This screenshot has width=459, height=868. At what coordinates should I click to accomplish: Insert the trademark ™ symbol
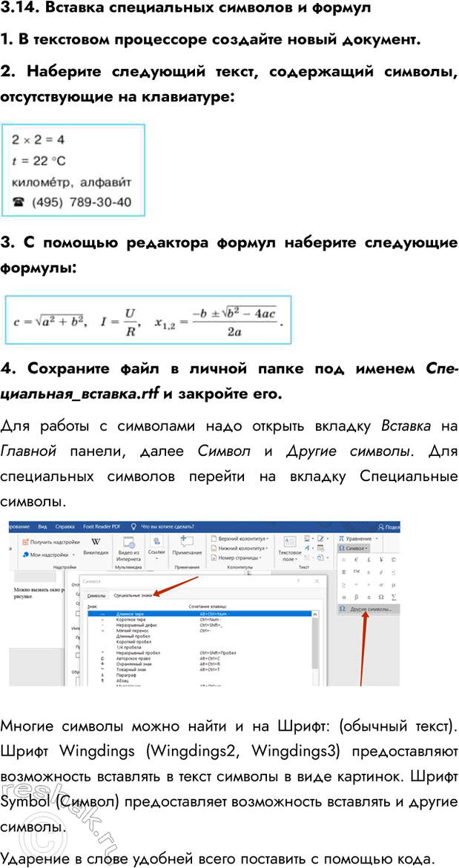coord(357,572)
